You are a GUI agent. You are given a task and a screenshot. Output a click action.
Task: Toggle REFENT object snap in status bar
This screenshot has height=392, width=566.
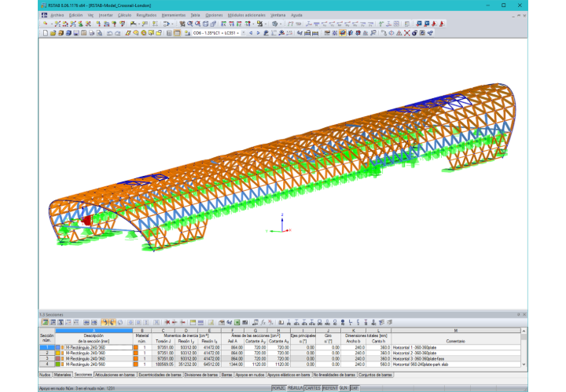(x=329, y=388)
